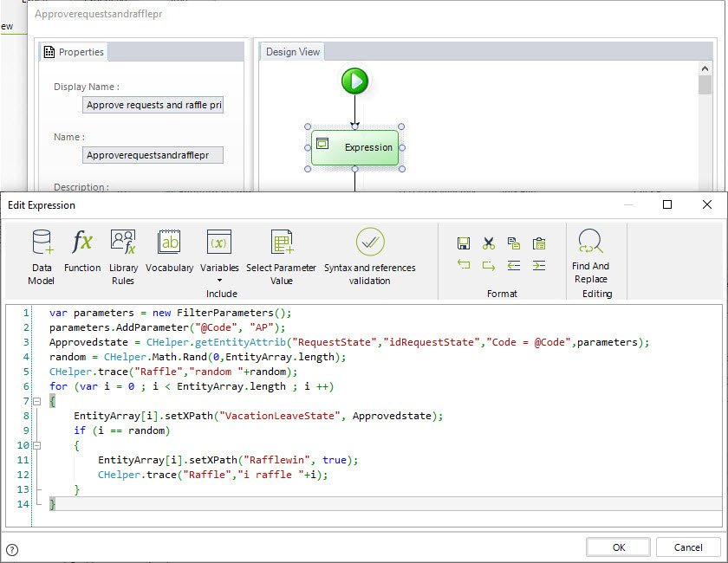
Task: Click 'AddParameter' on code line 2
Action: click(x=153, y=327)
